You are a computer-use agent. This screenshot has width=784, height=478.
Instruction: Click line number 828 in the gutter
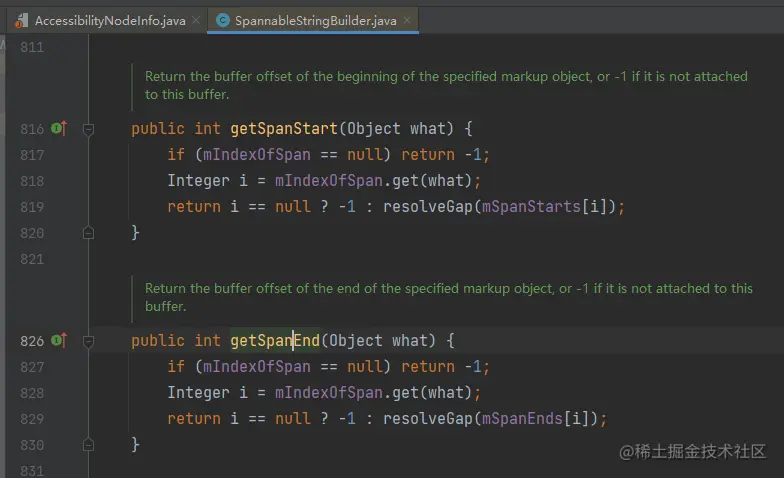tap(32, 393)
